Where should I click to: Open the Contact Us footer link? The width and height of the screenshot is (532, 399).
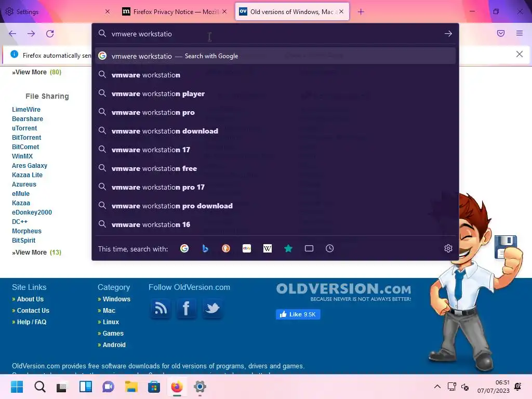point(33,311)
